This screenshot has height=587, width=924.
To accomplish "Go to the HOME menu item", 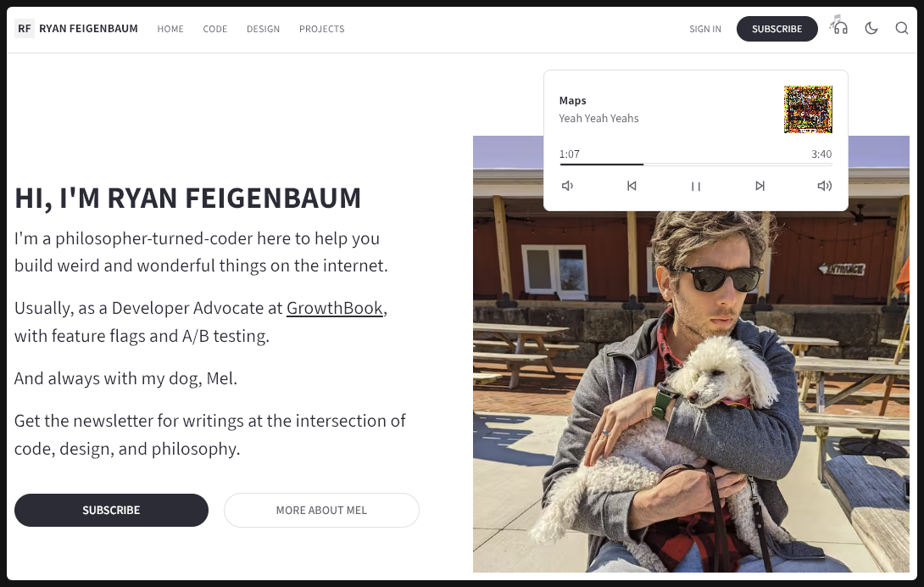I will coord(170,29).
